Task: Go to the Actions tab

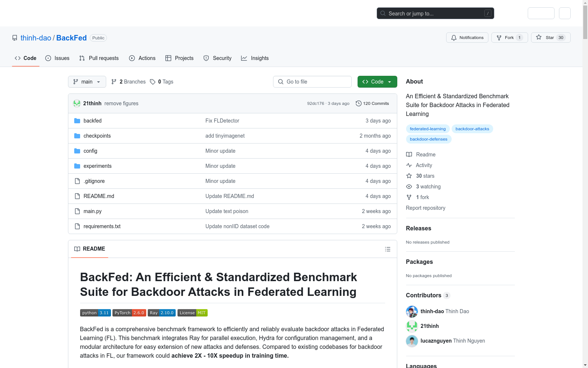Action: (x=142, y=58)
